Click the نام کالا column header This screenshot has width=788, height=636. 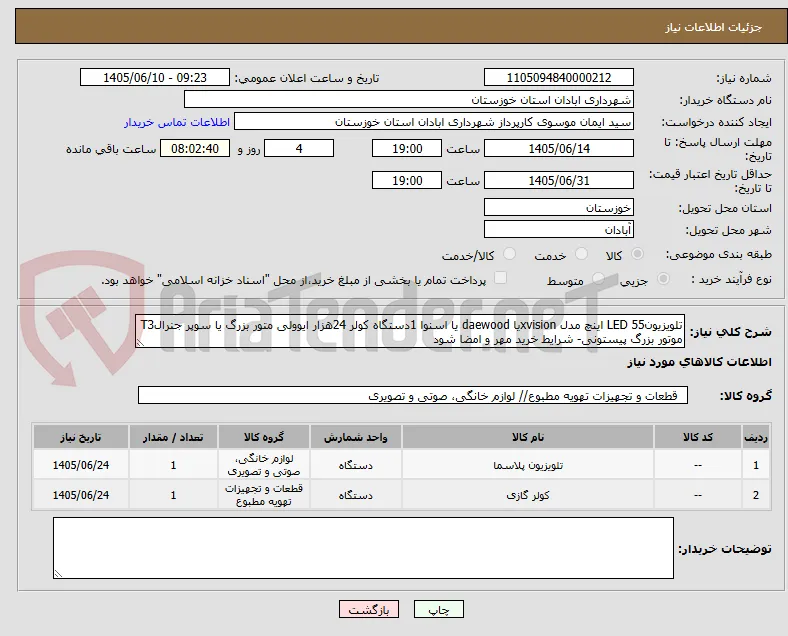(x=528, y=437)
